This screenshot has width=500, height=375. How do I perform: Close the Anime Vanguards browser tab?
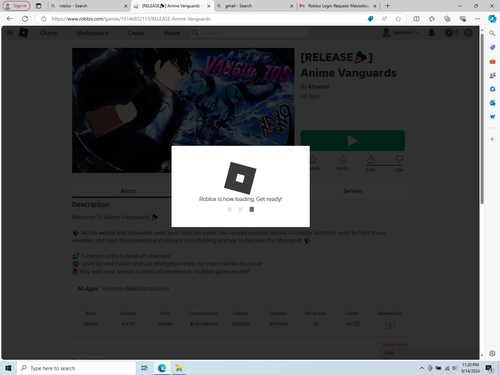pos(209,6)
